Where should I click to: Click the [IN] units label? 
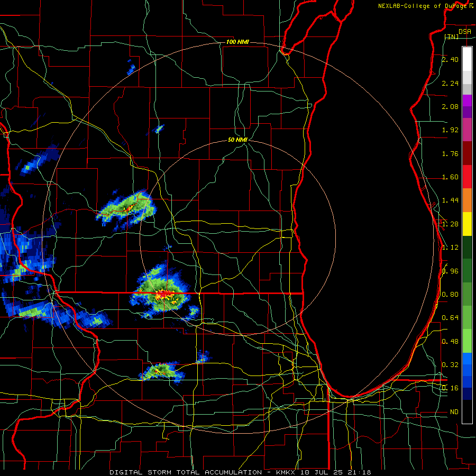[x=452, y=36]
